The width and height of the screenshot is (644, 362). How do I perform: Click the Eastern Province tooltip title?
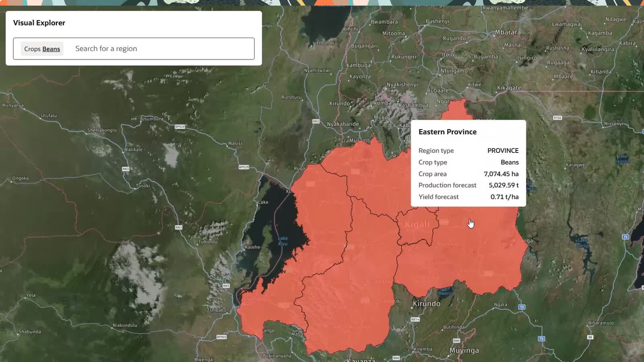pos(447,132)
